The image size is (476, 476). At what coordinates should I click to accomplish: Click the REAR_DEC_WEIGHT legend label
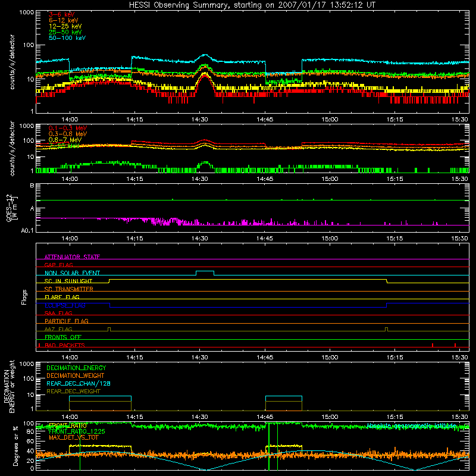tap(73, 392)
